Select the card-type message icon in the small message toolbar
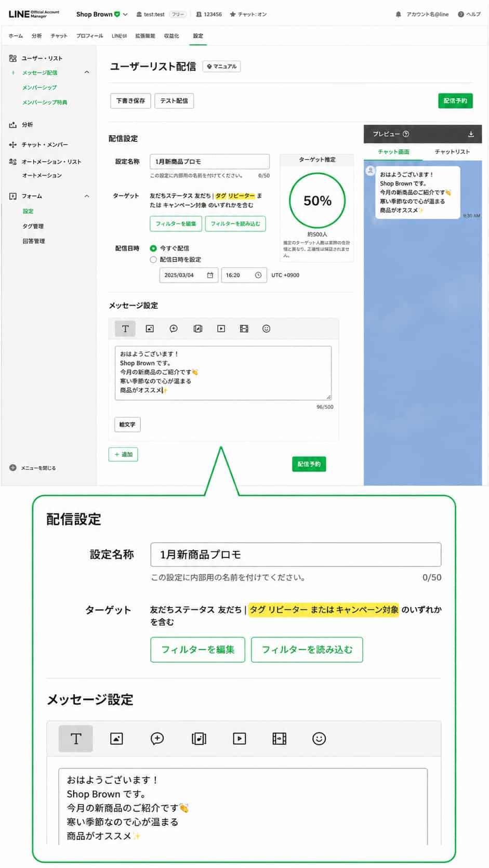489x868 pixels. [197, 328]
